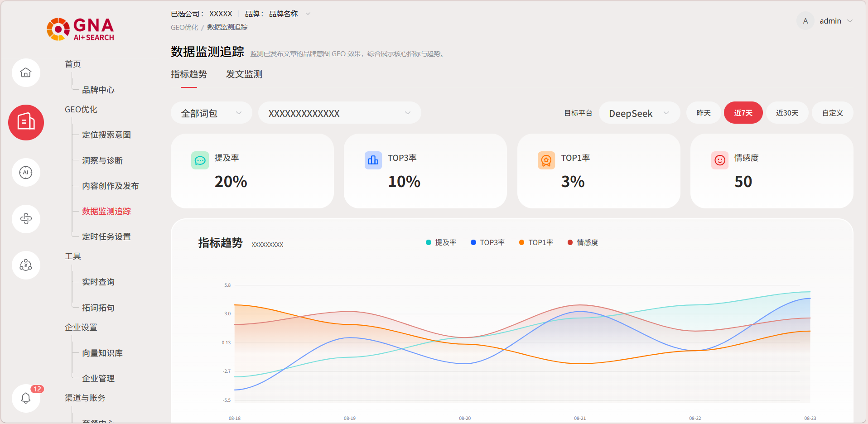Click the 08-18 axis date label

point(235,418)
